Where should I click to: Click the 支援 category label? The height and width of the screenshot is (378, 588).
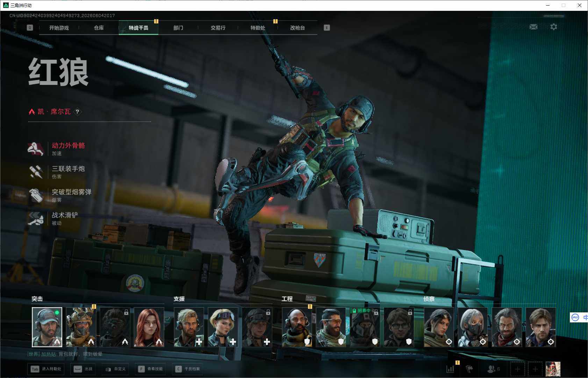[179, 299]
